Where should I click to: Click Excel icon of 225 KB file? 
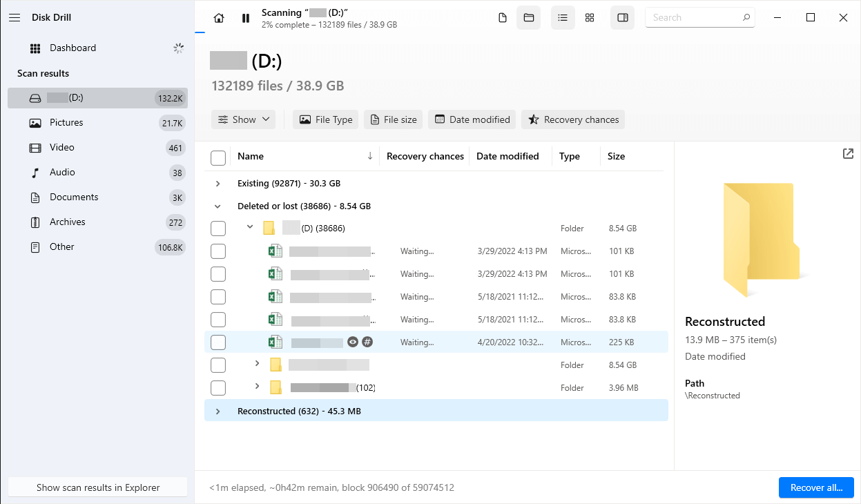[x=275, y=342]
